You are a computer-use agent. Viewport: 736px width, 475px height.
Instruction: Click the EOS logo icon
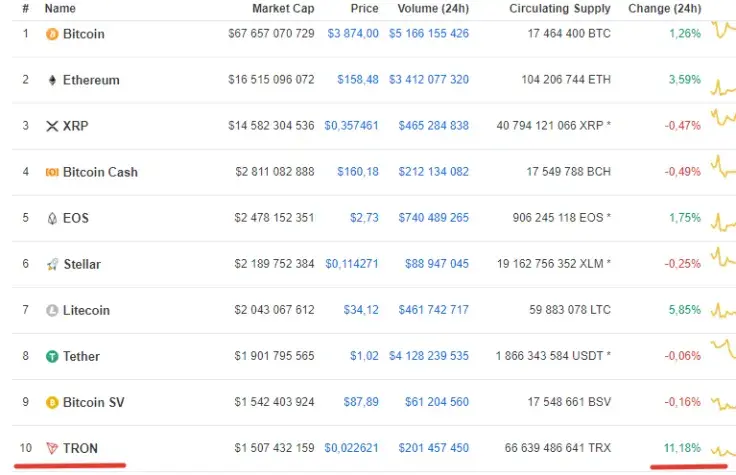[x=52, y=218]
